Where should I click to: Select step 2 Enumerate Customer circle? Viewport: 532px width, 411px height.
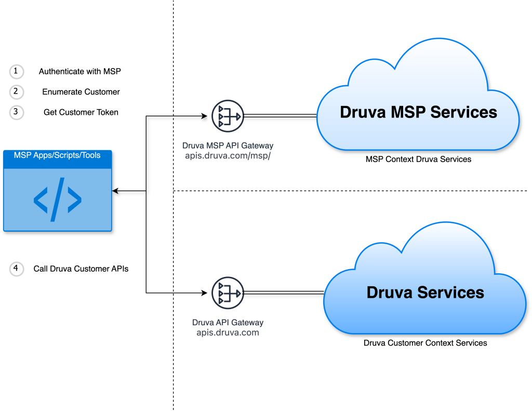(16, 92)
